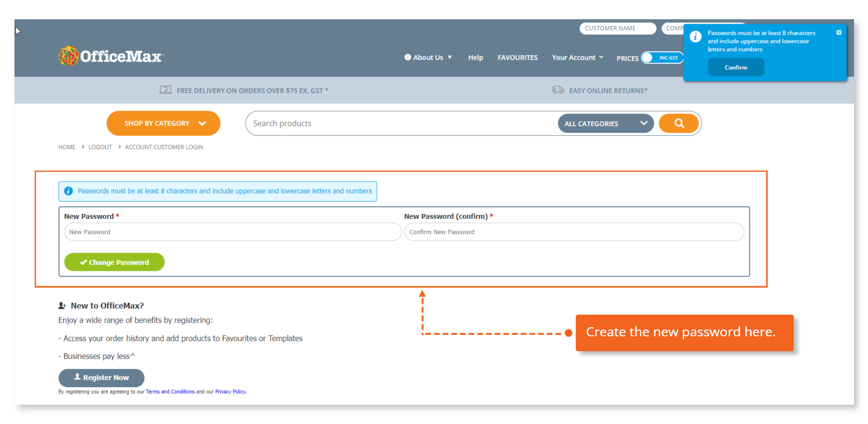Click the New to OfficeMax user icon

tap(62, 305)
